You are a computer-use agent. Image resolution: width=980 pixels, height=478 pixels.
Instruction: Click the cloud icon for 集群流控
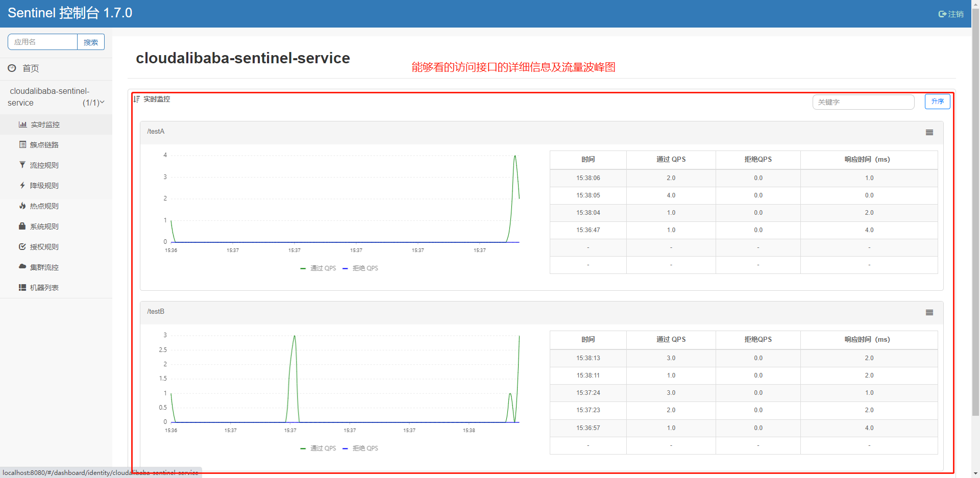(22, 266)
